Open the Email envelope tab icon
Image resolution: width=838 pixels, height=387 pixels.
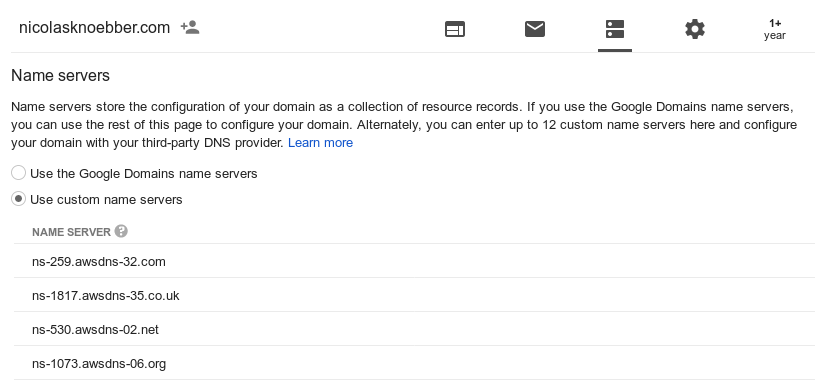click(535, 29)
